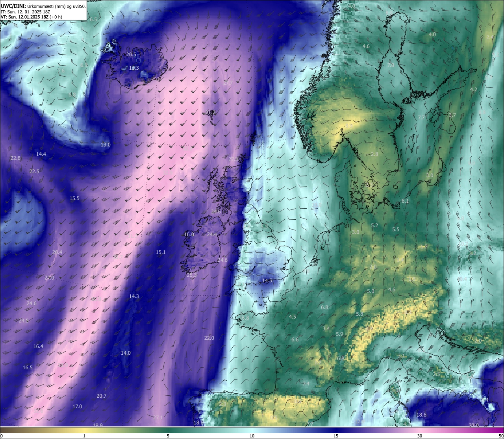
Task: Click the 5.9 value on the map
Action: coord(339,334)
